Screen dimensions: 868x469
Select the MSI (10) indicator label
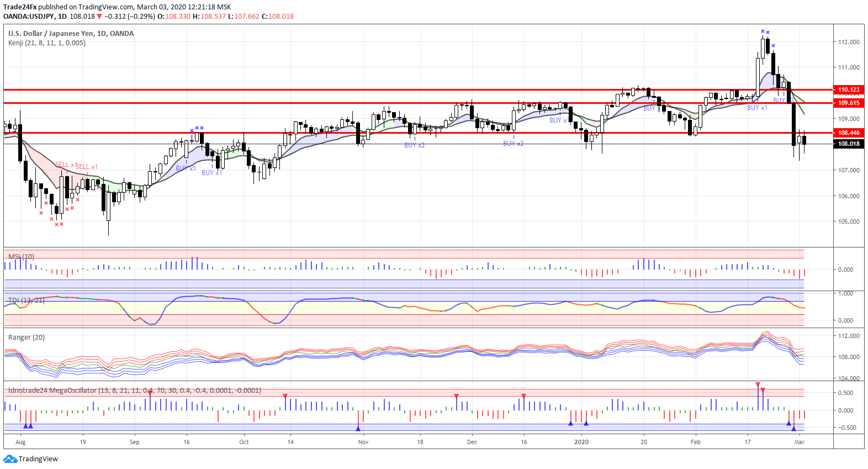21,256
